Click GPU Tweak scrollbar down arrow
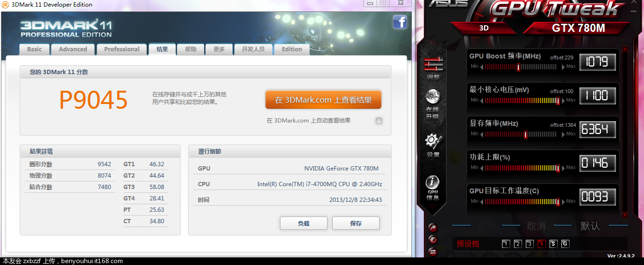Viewport: 644px width, 265px height. click(x=625, y=215)
